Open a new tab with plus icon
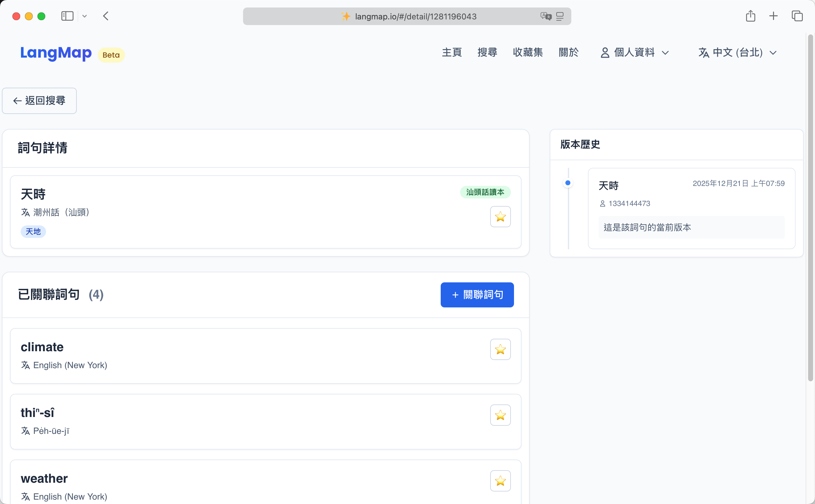815x504 pixels. pyautogui.click(x=773, y=16)
